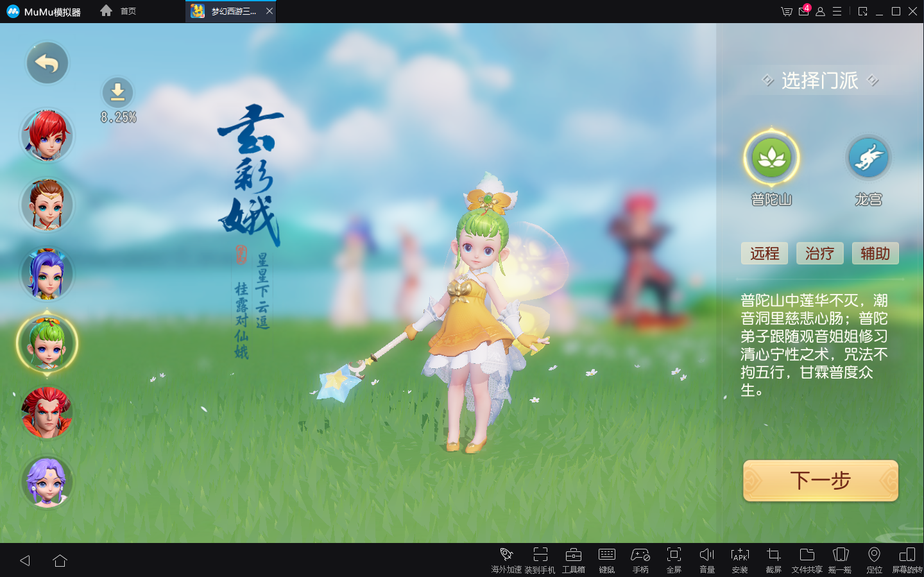Click the 远程 role tag
The image size is (924, 577).
pyautogui.click(x=764, y=254)
